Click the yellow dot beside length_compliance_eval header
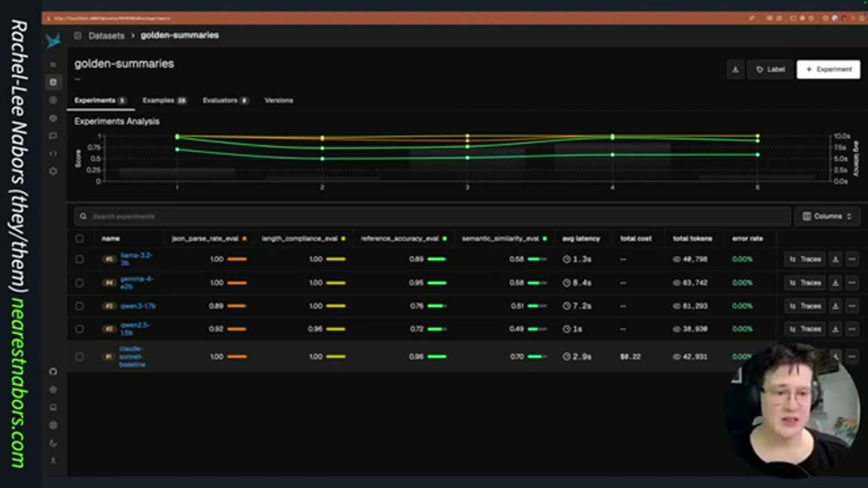Viewport: 868px width, 488px height. point(343,239)
